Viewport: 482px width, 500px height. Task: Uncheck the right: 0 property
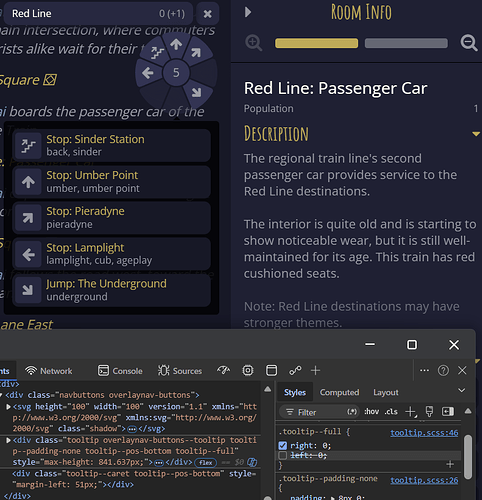283,445
